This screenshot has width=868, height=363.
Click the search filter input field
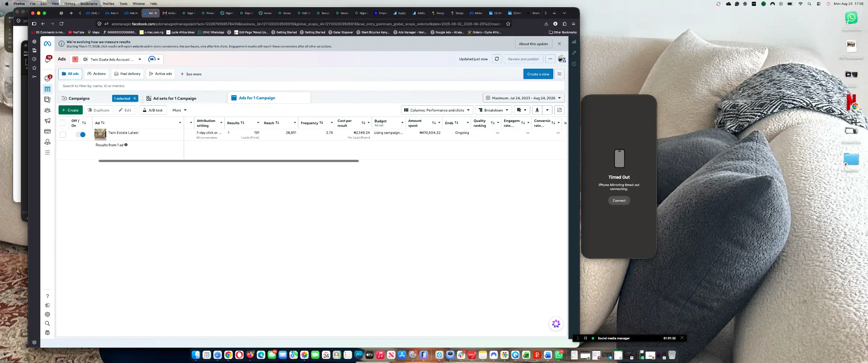pyautogui.click(x=311, y=86)
